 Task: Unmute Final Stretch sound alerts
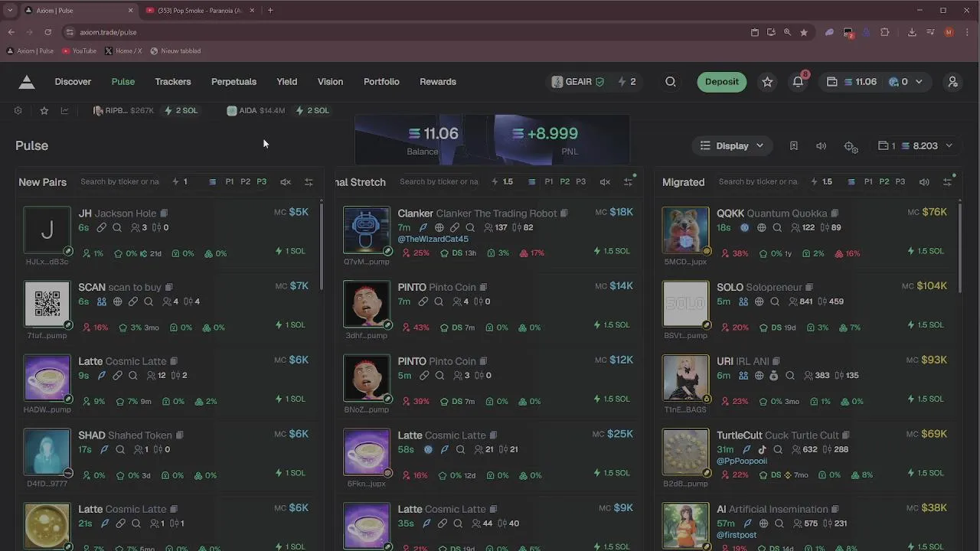[605, 182]
